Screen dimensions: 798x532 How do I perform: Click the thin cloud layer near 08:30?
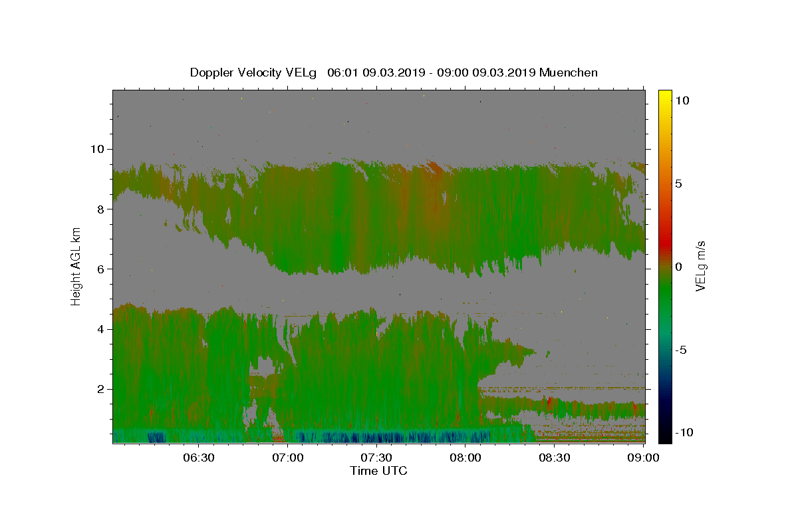coord(554,407)
